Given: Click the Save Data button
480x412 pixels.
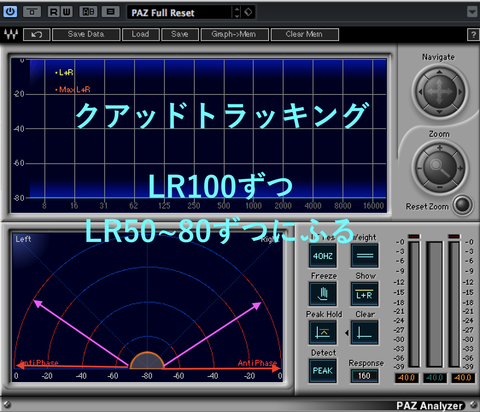Looking at the screenshot, I should click(x=86, y=34).
